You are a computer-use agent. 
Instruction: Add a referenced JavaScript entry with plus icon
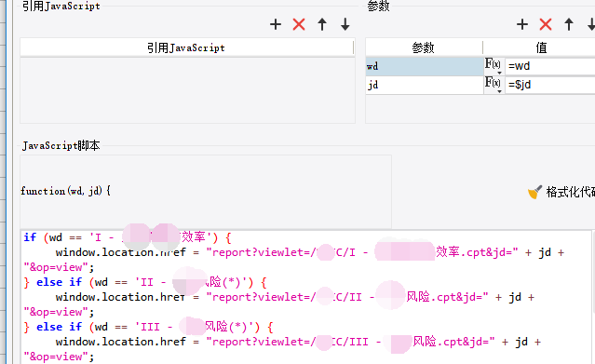(276, 25)
